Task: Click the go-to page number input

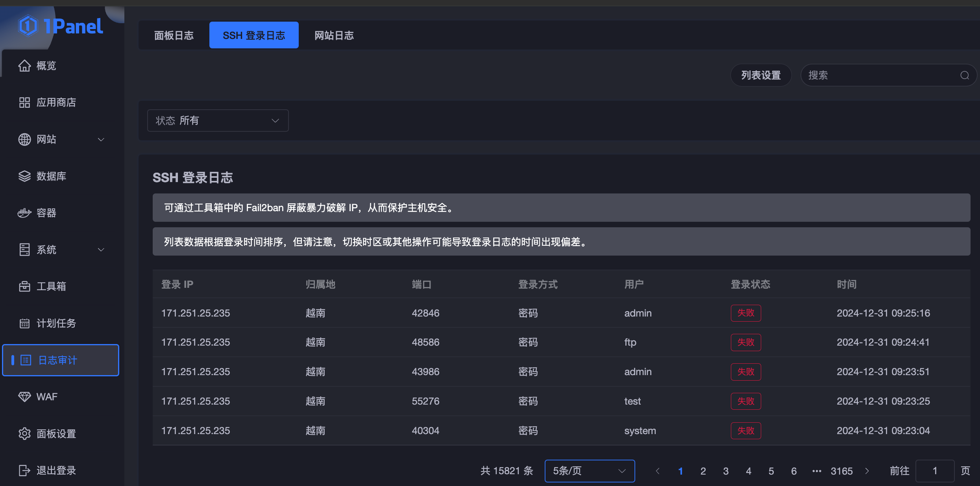Action: point(934,471)
